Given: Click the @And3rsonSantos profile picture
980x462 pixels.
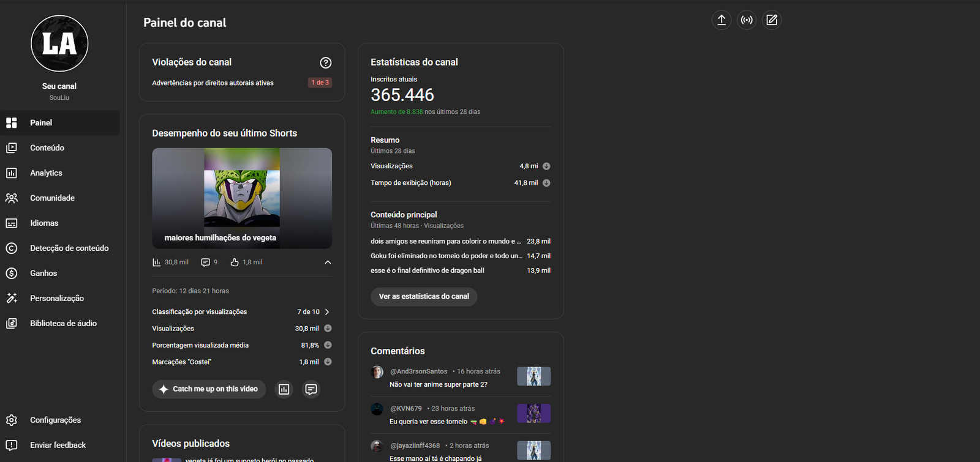Looking at the screenshot, I should pyautogui.click(x=377, y=372).
